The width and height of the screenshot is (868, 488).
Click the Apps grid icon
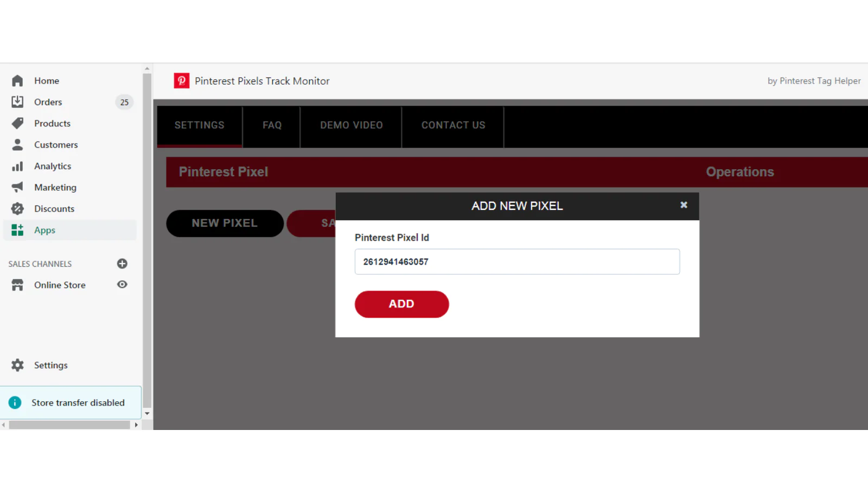[x=17, y=230]
